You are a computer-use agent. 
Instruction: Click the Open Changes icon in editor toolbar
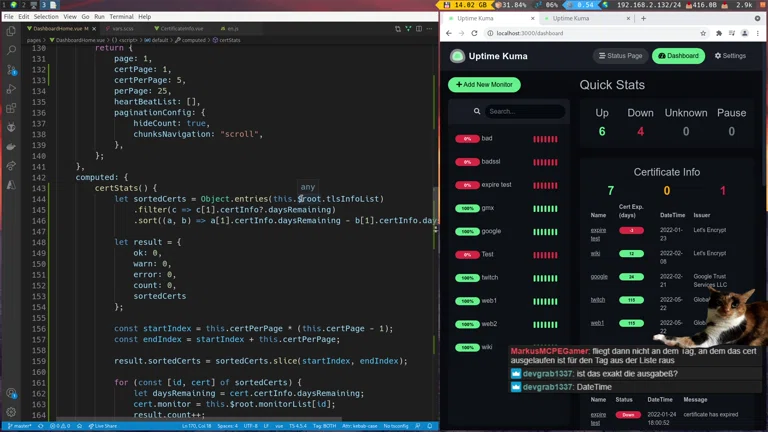tap(398, 29)
